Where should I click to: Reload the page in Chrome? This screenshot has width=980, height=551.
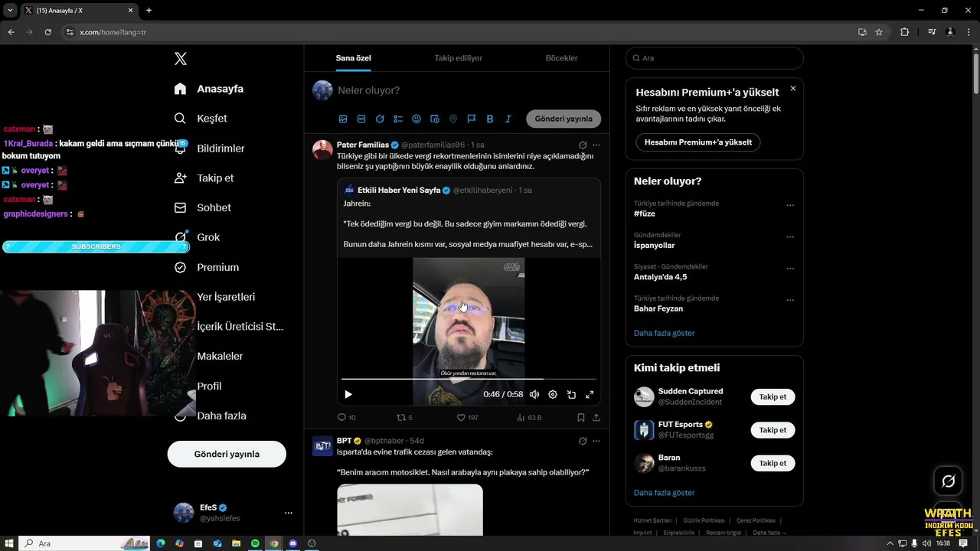[48, 32]
